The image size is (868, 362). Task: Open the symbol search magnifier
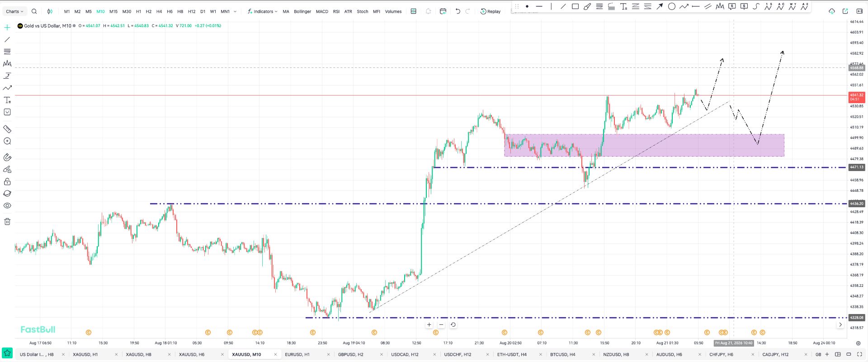(34, 11)
